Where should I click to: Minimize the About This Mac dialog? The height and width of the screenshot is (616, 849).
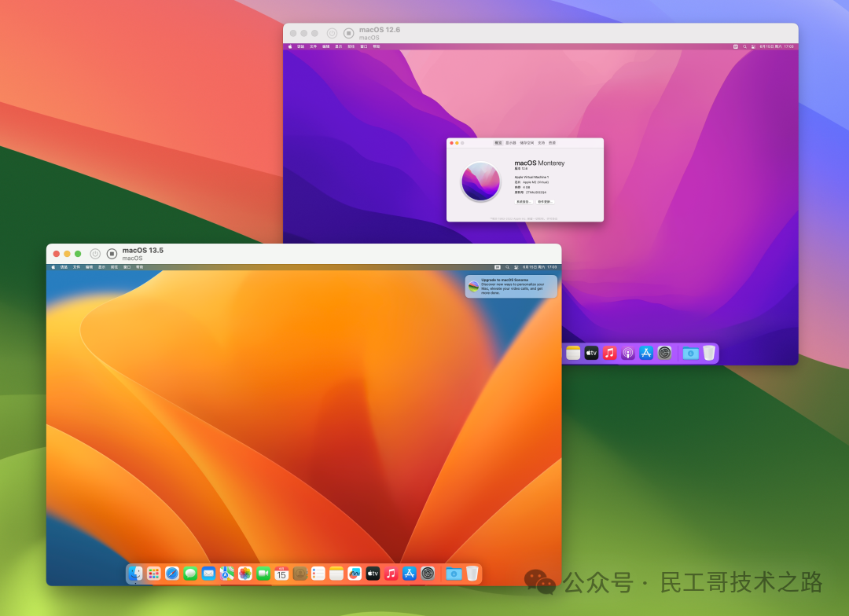[x=457, y=143]
